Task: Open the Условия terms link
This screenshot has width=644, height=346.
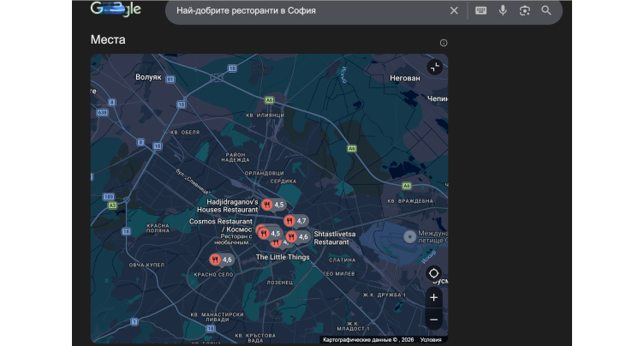Action: [431, 340]
